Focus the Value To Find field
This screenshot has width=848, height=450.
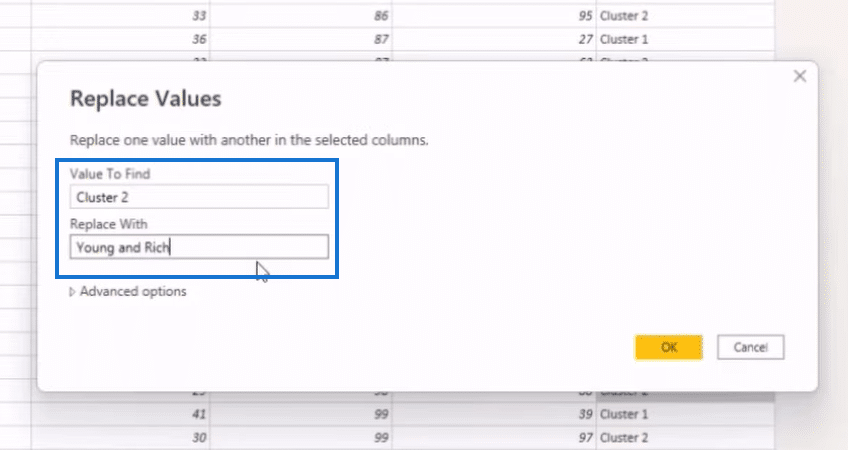coord(199,197)
